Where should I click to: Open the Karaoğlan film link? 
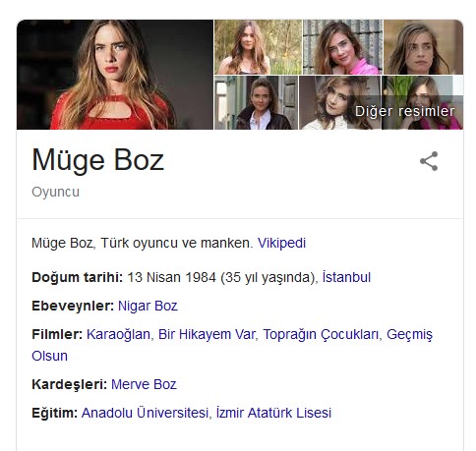pos(118,334)
